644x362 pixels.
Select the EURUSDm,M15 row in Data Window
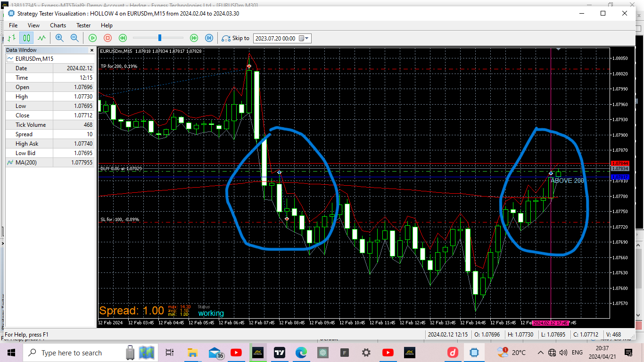[50, 59]
